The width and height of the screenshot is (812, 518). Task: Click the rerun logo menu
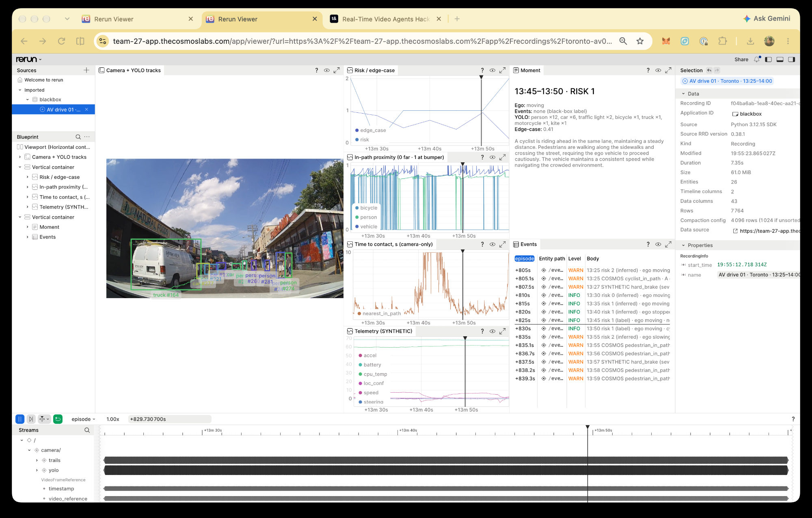(29, 60)
